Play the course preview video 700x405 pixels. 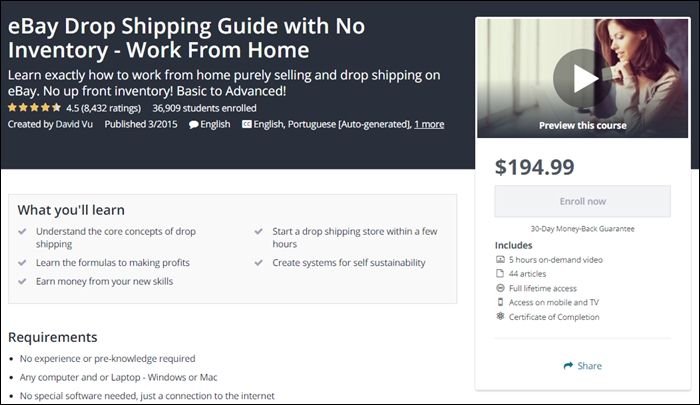coord(586,77)
